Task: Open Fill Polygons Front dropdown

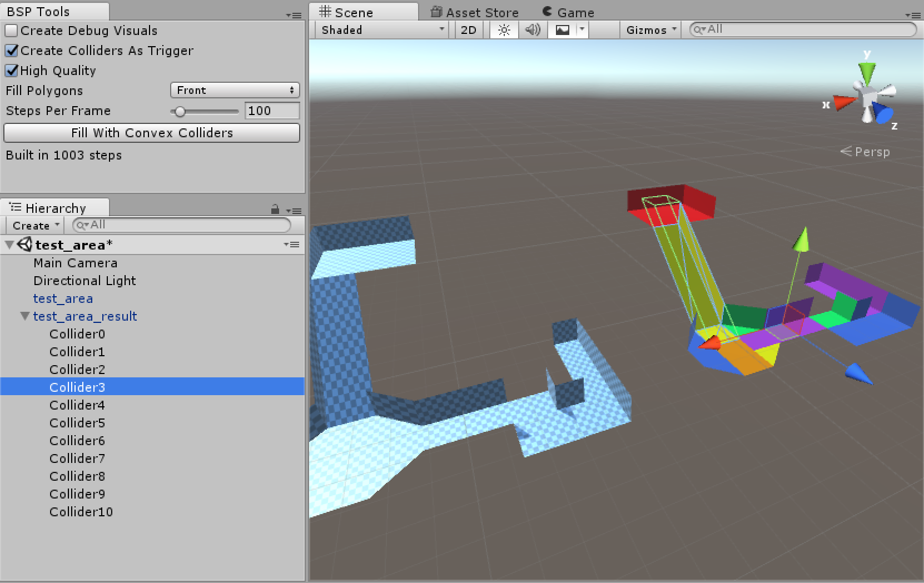Action: (235, 90)
